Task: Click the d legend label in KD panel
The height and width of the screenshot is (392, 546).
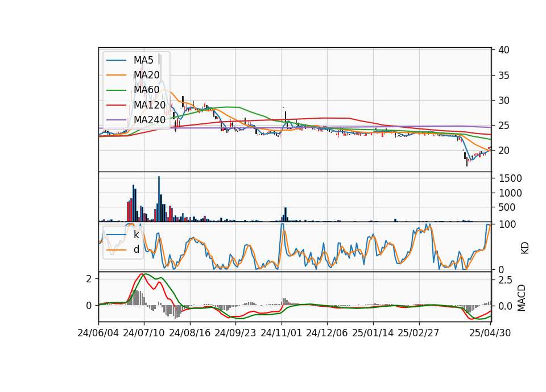Action: coord(136,249)
